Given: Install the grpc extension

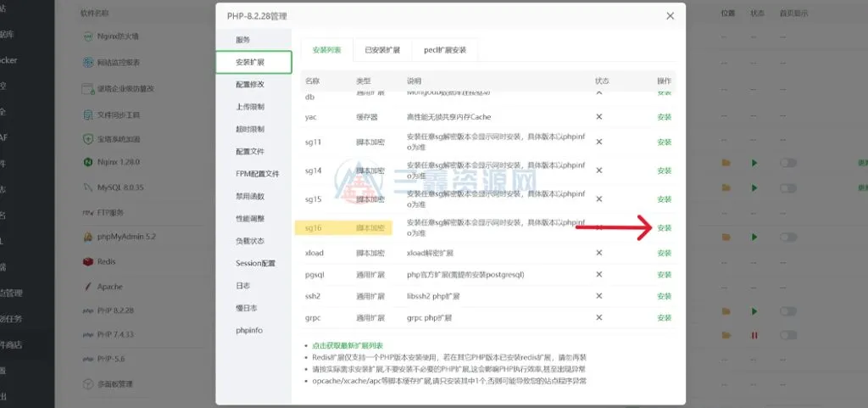Looking at the screenshot, I should [x=664, y=318].
